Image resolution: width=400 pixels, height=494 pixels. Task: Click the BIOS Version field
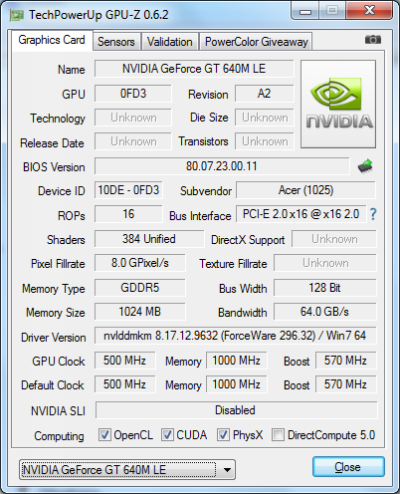coord(222,166)
